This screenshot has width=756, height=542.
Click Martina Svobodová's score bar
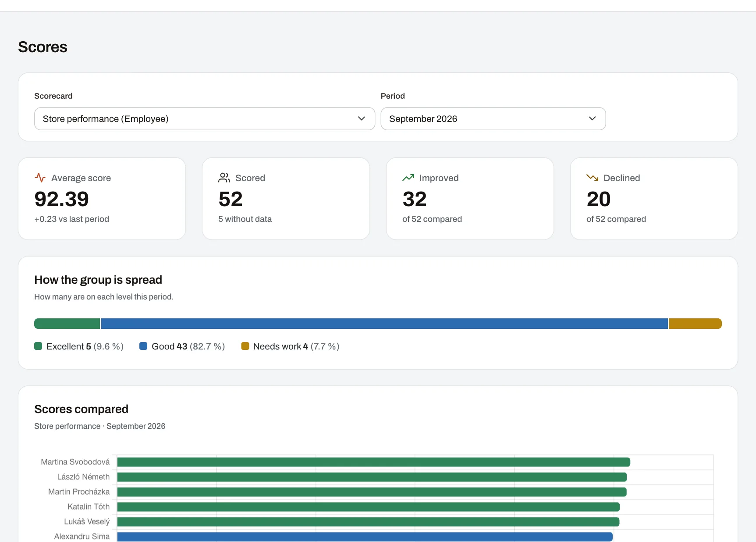pos(373,462)
